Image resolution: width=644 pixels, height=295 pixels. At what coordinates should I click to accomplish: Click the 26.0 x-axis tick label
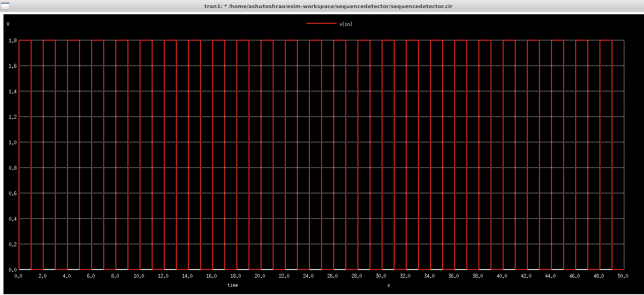tap(332, 276)
